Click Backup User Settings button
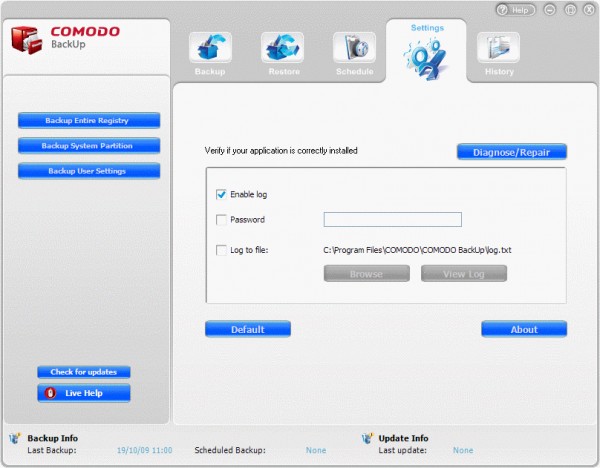 tap(89, 171)
